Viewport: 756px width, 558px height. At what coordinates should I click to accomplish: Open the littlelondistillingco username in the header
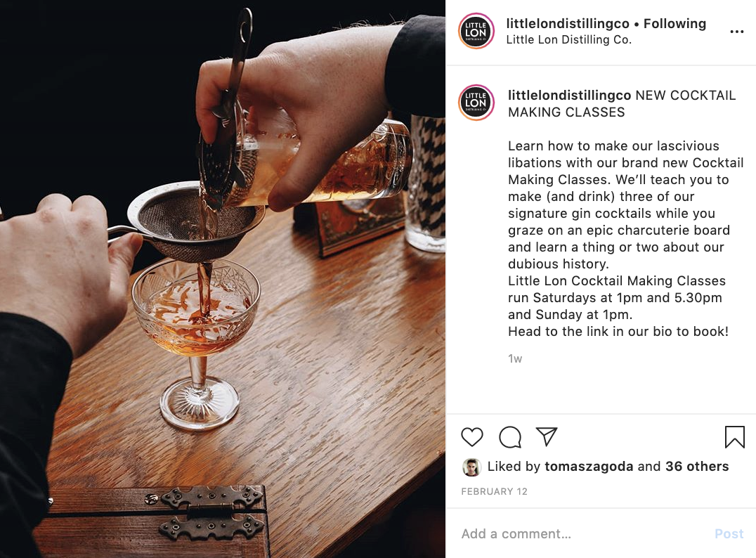(568, 24)
